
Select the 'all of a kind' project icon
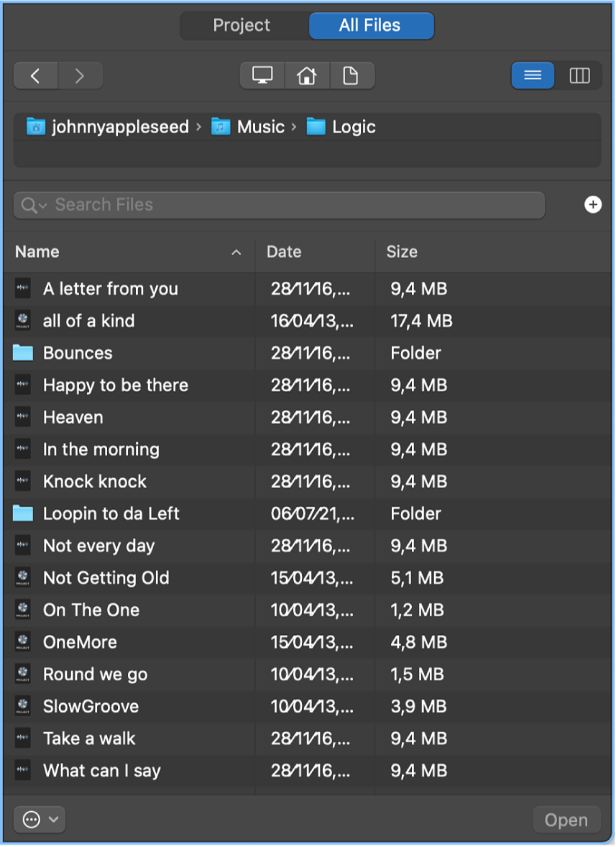23,321
